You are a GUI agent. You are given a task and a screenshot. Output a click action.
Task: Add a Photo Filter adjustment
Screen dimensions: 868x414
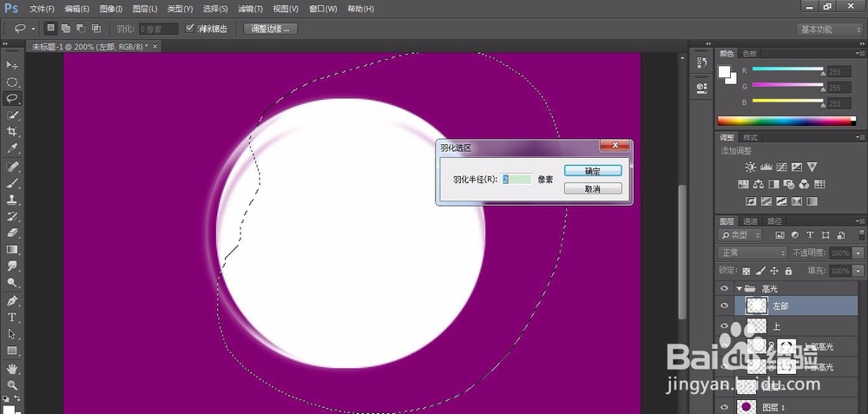[789, 184]
